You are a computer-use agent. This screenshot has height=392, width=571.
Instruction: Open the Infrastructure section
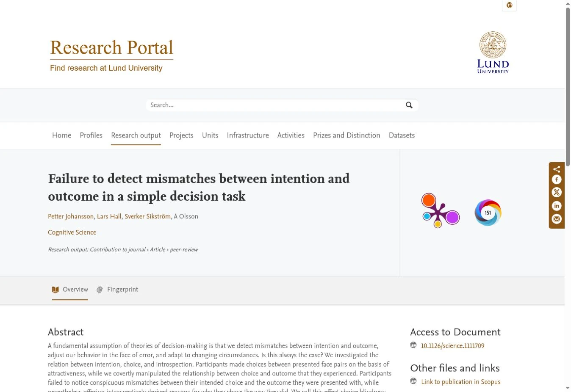(x=248, y=135)
